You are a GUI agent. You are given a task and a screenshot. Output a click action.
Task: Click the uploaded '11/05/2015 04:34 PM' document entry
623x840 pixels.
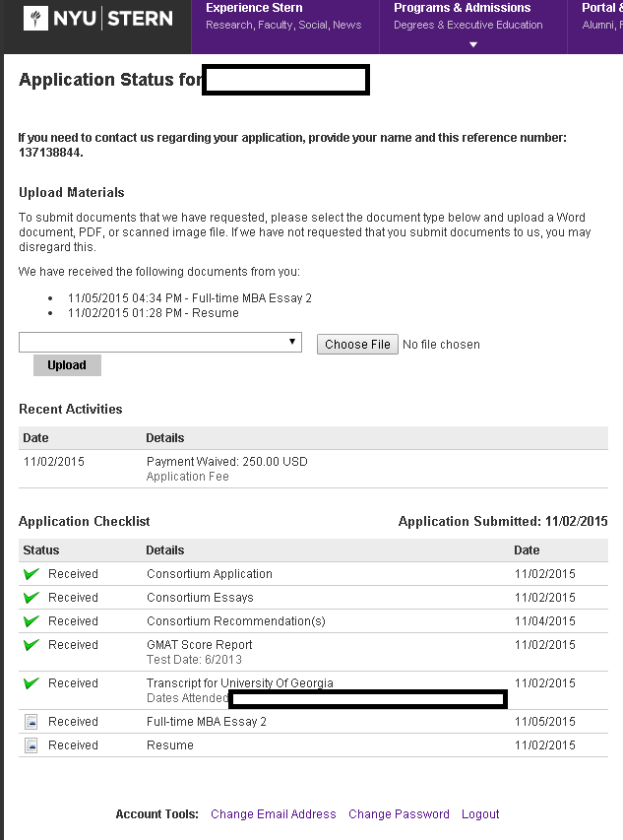190,298
